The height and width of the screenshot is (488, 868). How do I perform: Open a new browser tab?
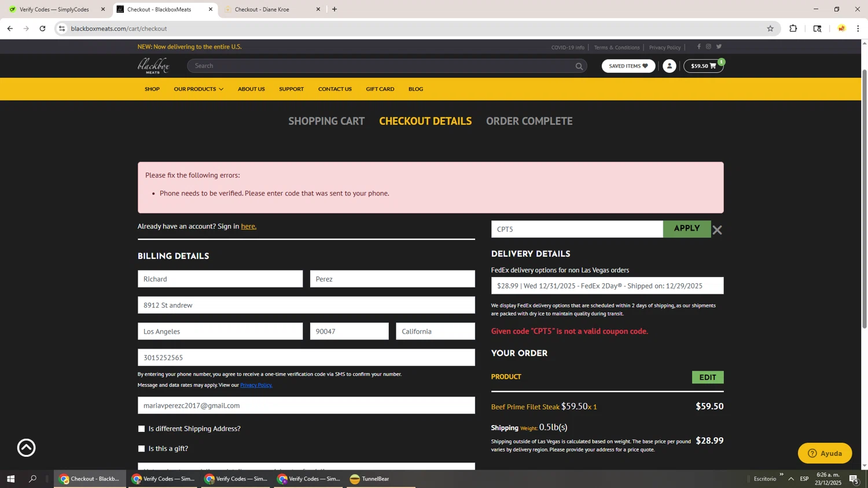pyautogui.click(x=334, y=9)
